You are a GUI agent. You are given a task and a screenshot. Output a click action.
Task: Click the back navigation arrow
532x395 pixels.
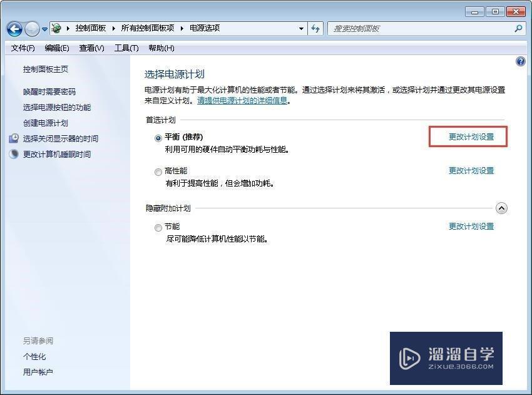pyautogui.click(x=14, y=28)
